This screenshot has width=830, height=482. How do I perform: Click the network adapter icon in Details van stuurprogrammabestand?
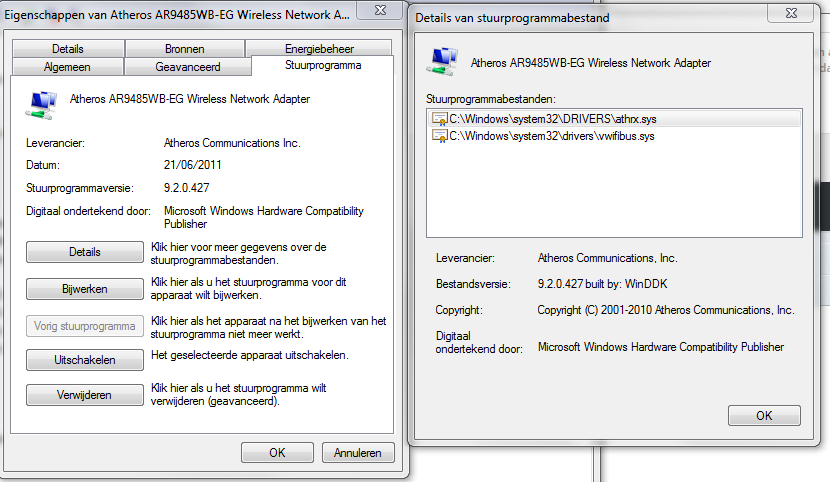(x=441, y=61)
